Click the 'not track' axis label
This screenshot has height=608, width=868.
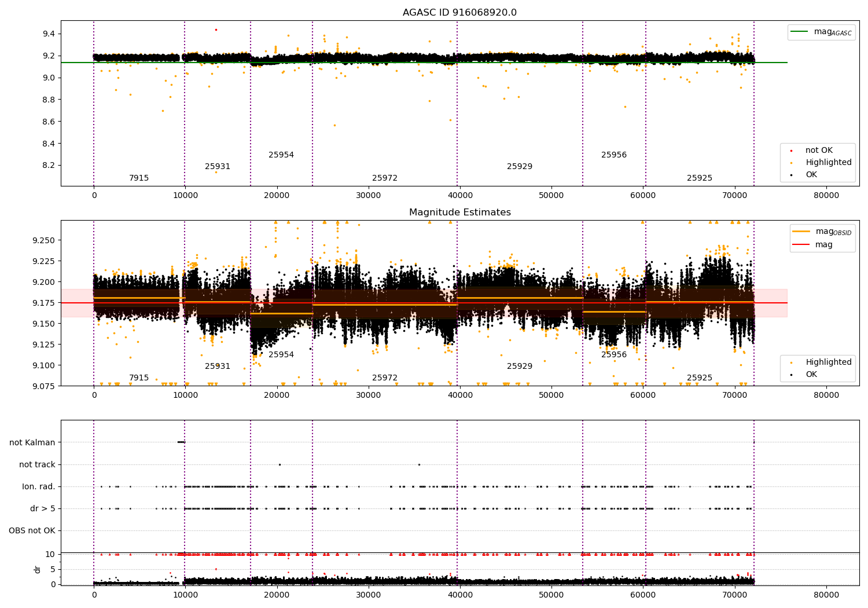click(x=37, y=464)
